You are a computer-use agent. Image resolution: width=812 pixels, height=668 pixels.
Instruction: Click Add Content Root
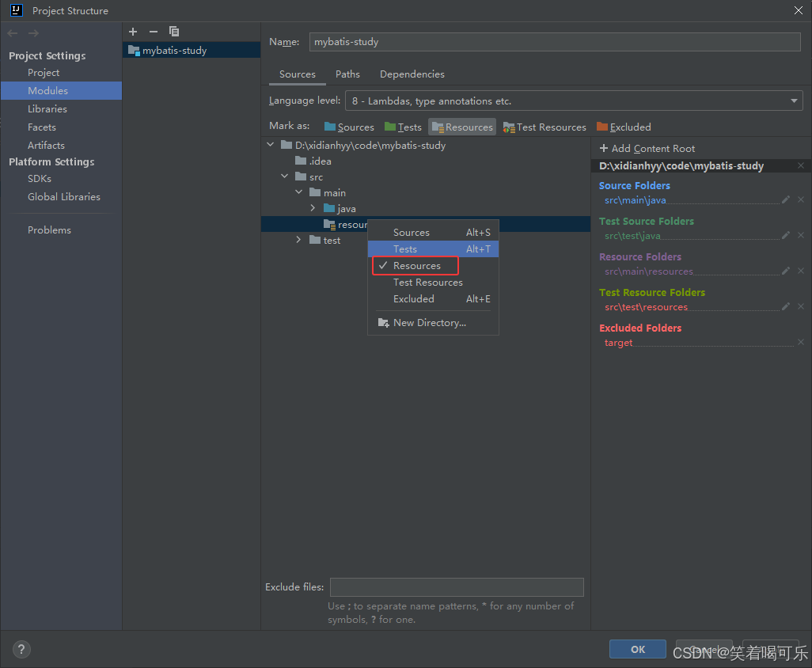647,149
